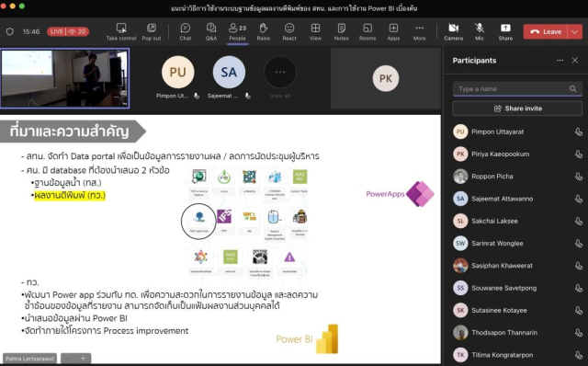Click mic icon beside Sarinrat Wonglee
Screen dimensions: 588x366
[x=579, y=244]
